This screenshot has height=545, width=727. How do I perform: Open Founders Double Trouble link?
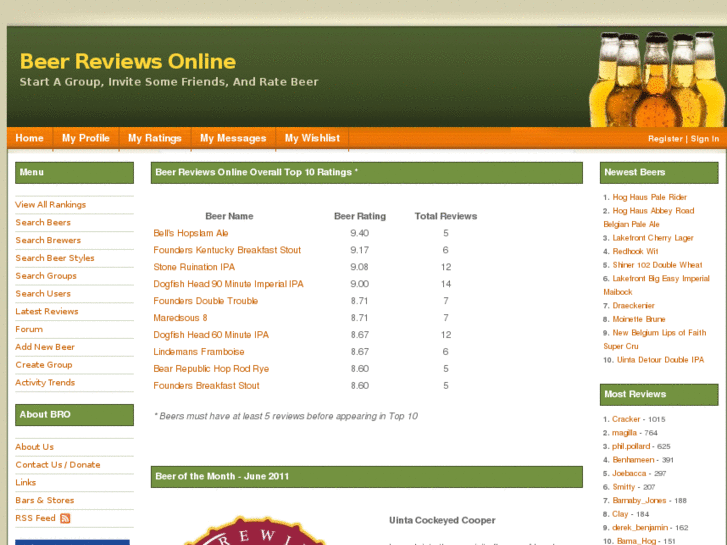pos(206,301)
